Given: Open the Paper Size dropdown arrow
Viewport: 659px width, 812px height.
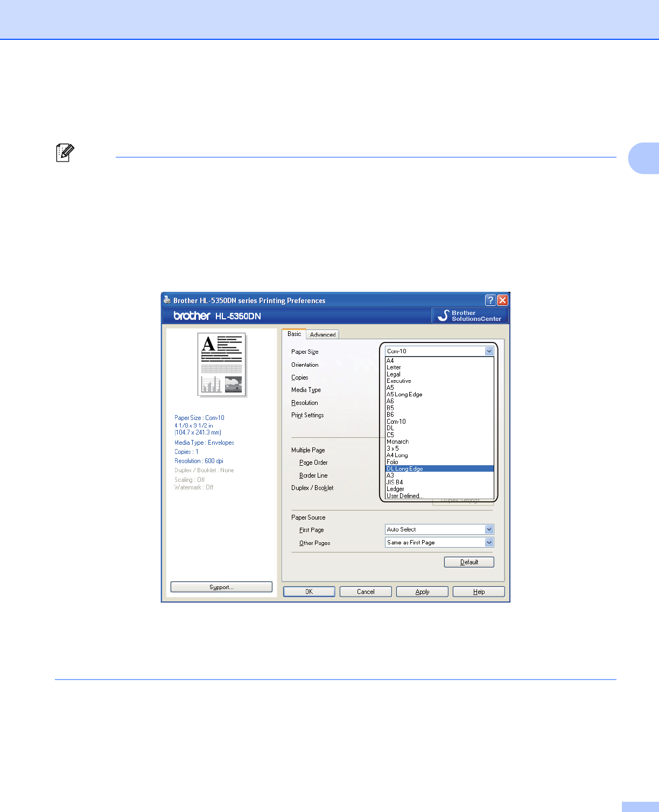Looking at the screenshot, I should pos(489,351).
